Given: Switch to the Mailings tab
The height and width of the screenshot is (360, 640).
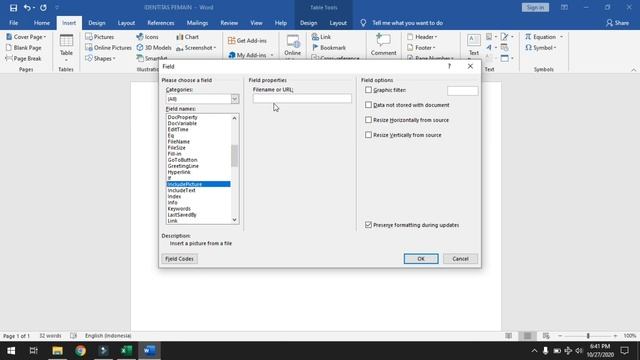Looking at the screenshot, I should (197, 23).
